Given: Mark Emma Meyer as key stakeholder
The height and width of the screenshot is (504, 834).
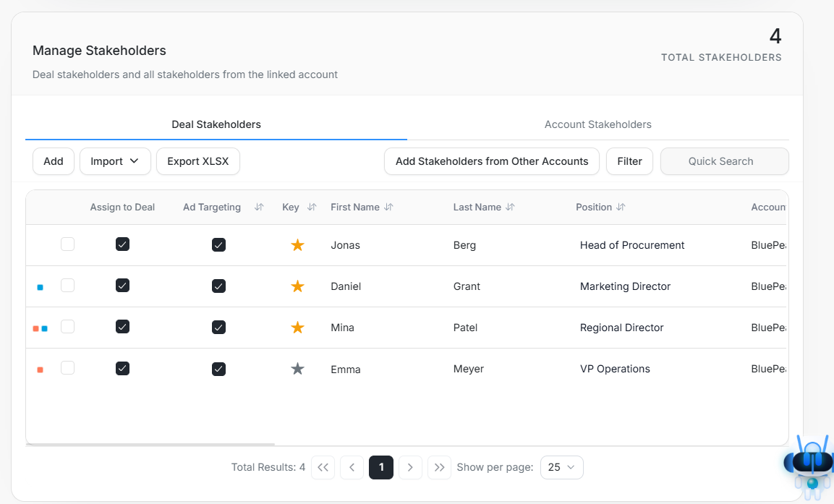Looking at the screenshot, I should point(297,369).
